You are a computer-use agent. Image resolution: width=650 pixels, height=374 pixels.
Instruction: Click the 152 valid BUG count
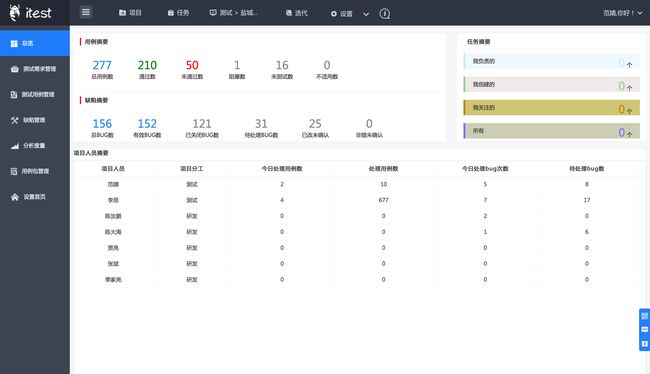(147, 124)
